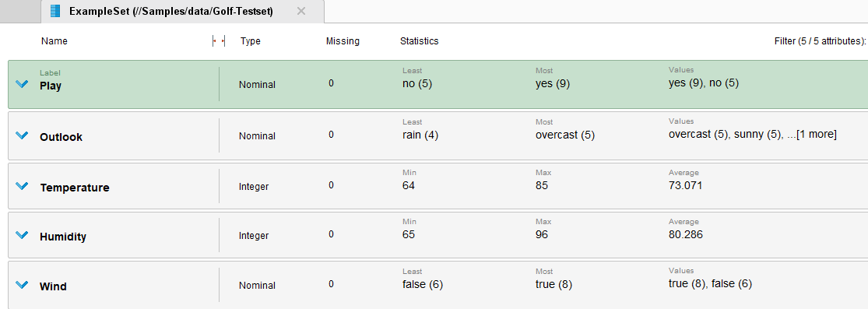
Task: Sort by the Missing column header
Action: (x=343, y=41)
